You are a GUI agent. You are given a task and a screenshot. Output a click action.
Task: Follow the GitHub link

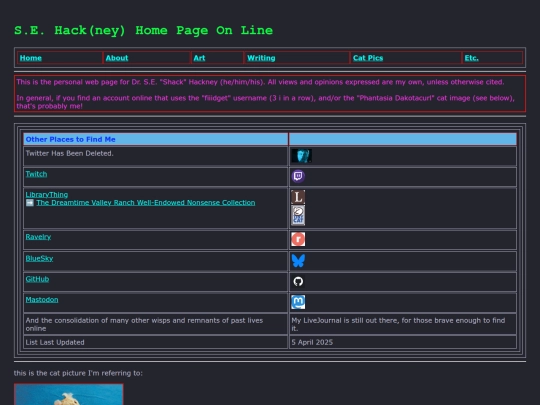(37, 279)
